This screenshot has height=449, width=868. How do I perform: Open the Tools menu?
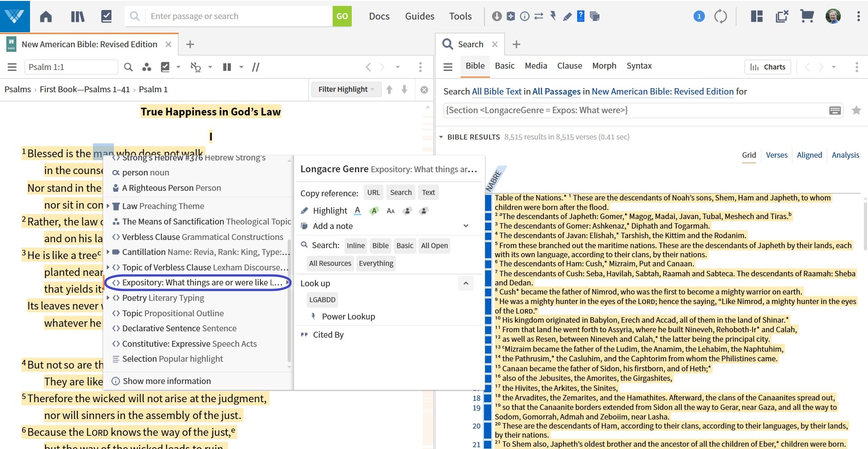click(460, 16)
